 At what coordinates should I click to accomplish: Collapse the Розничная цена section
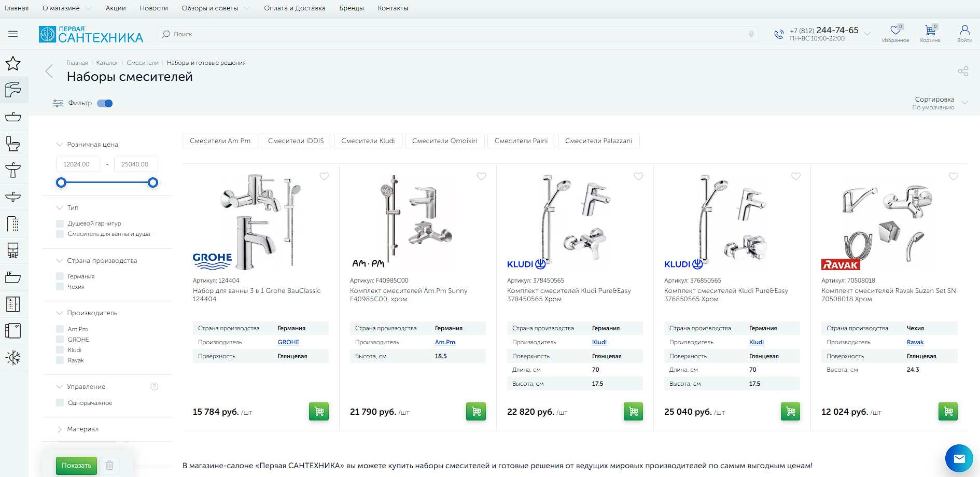87,145
